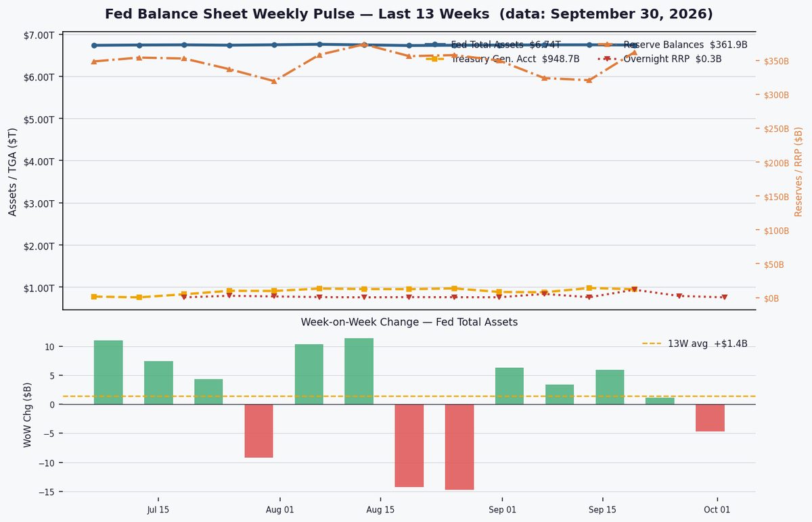Click the '$350B' right axis tick
Image resolution: width=812 pixels, height=522 pixels.
776,62
